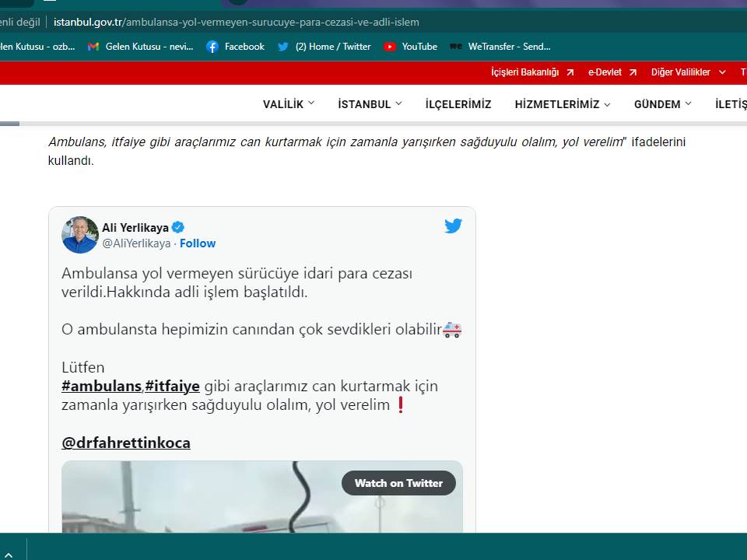This screenshot has height=560, width=747.
Task: Open the Facebook bookmark label
Action: pos(244,47)
